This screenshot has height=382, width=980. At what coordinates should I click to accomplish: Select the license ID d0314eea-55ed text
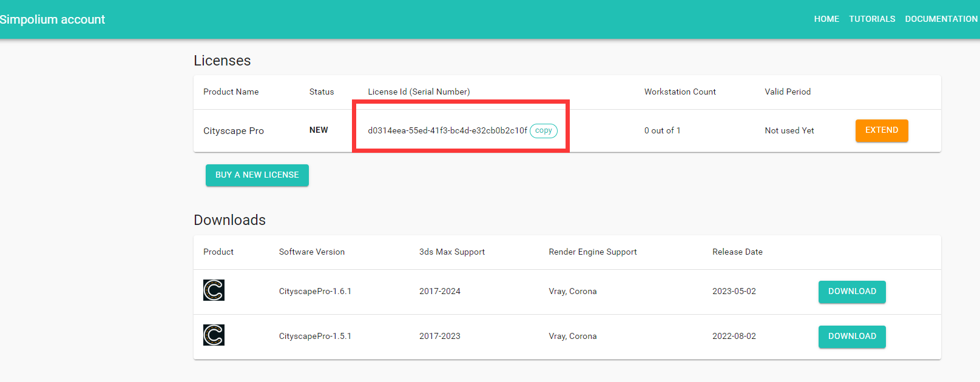tap(447, 130)
